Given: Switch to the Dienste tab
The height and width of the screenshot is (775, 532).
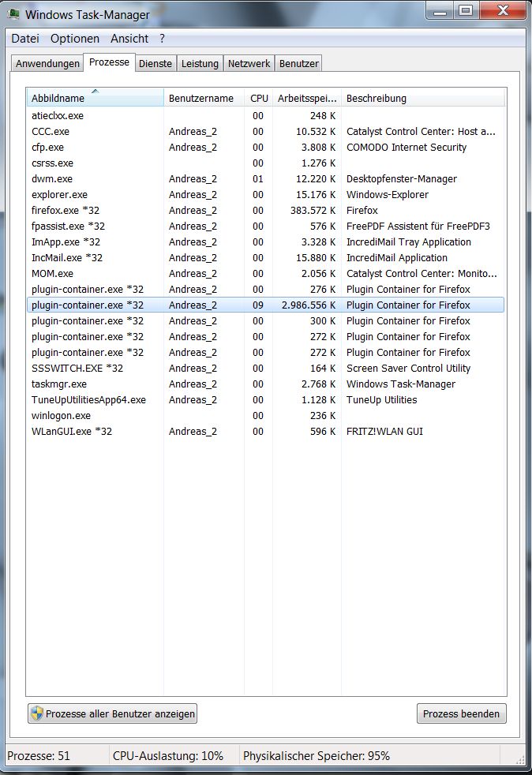Looking at the screenshot, I should coord(155,63).
